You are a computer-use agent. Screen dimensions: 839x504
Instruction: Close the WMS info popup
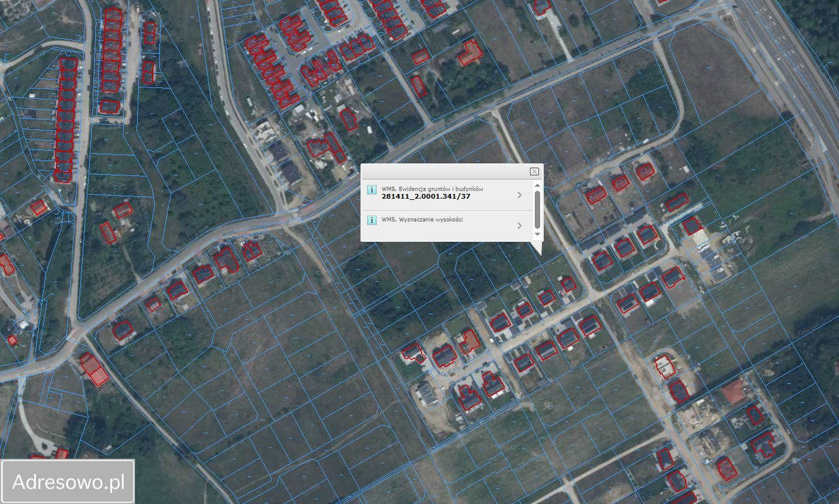[x=534, y=172]
